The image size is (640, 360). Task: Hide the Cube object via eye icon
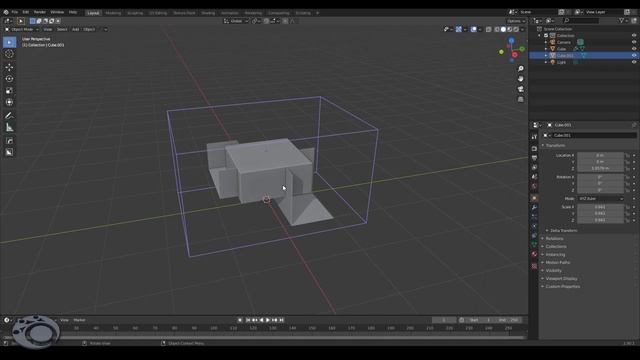click(634, 49)
